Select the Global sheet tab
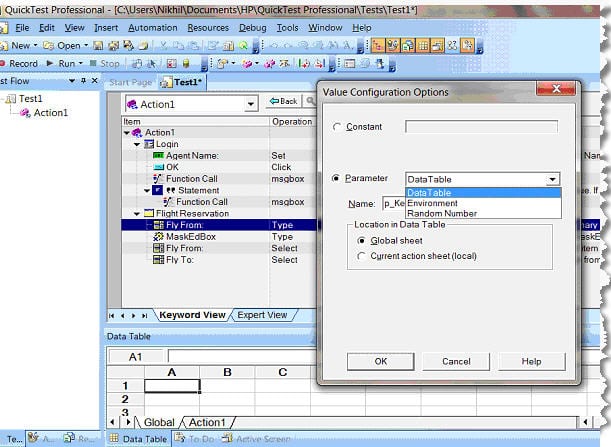Image resolution: width=611 pixels, height=447 pixels. [x=159, y=422]
